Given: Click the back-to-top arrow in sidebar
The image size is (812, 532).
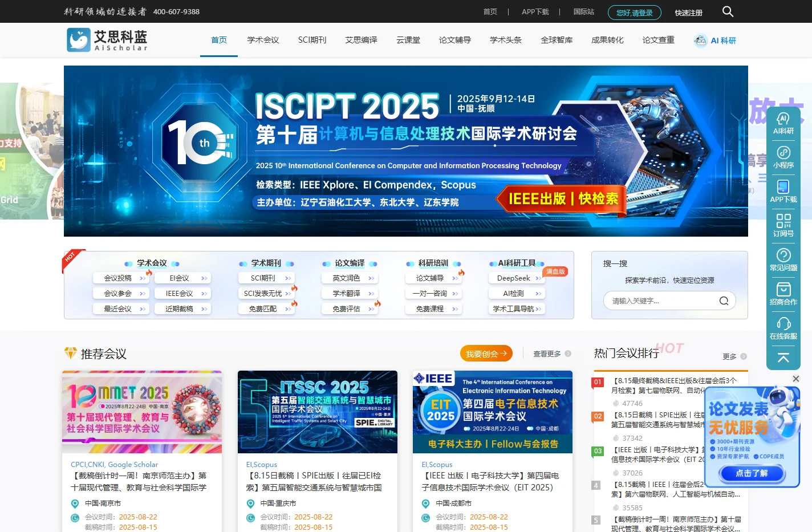Looking at the screenshot, I should pos(783,358).
